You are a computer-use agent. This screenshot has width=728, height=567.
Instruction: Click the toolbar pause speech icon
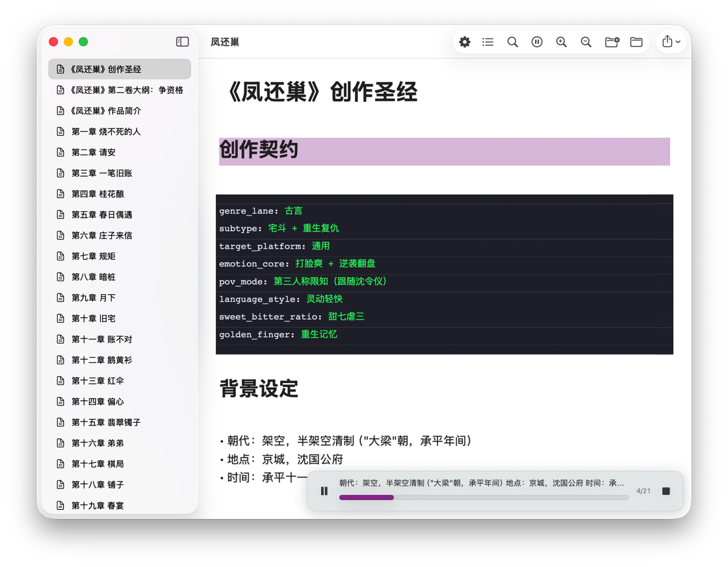click(537, 42)
